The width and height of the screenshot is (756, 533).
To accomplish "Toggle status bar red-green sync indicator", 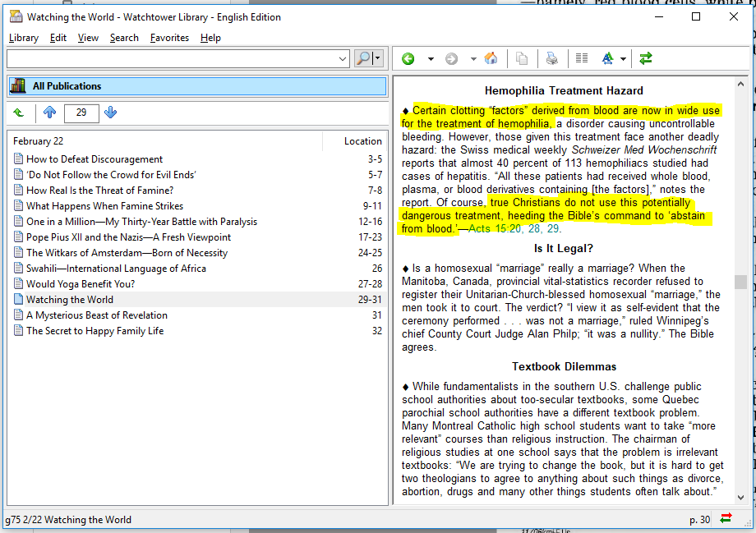I will (726, 518).
